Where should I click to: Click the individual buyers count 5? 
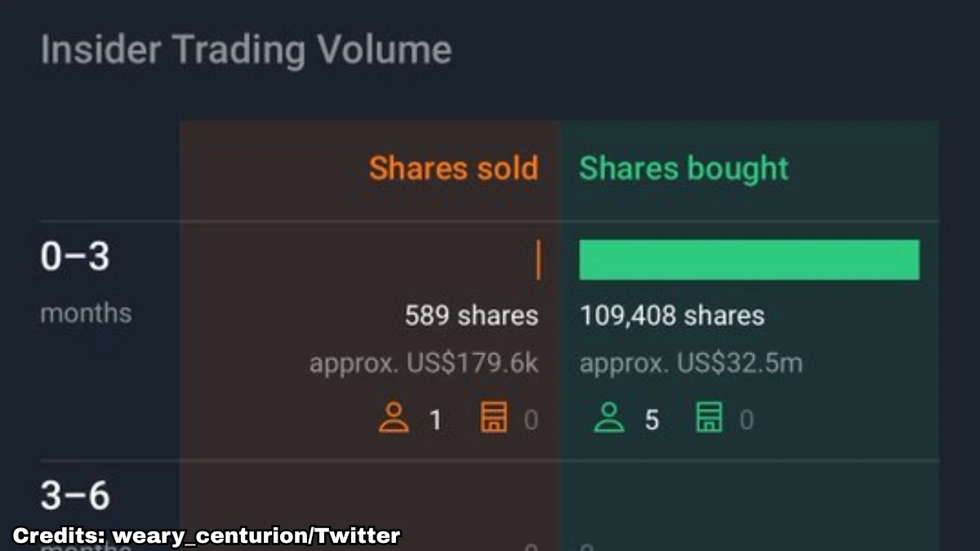tap(651, 420)
